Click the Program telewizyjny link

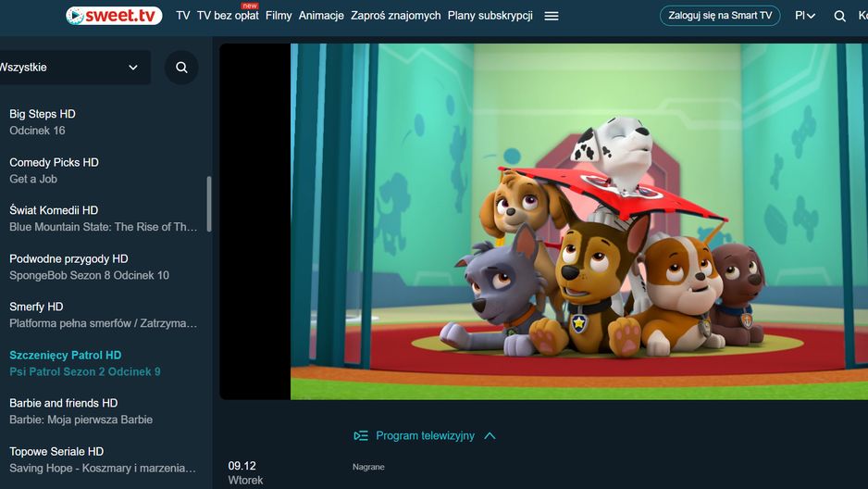[x=425, y=436]
